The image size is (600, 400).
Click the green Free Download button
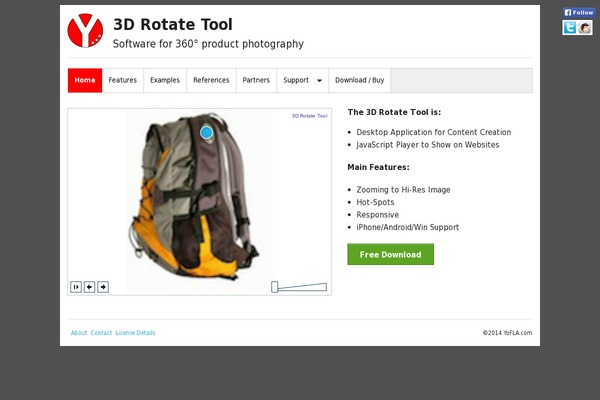click(390, 255)
